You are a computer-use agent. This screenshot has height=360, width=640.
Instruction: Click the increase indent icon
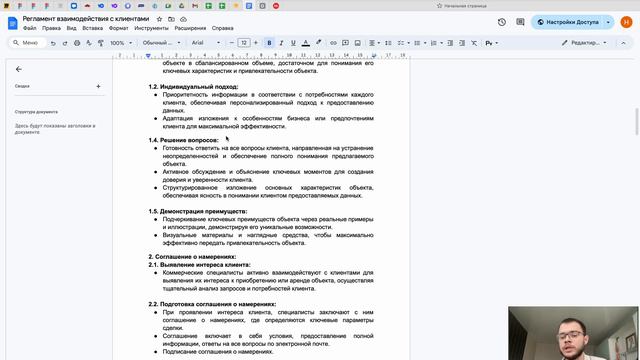[x=462, y=43]
